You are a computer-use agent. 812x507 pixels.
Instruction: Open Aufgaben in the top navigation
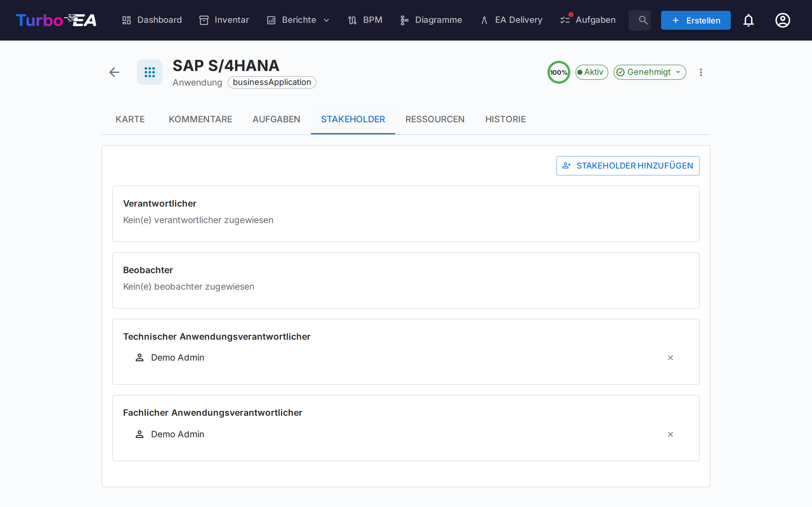pyautogui.click(x=588, y=20)
